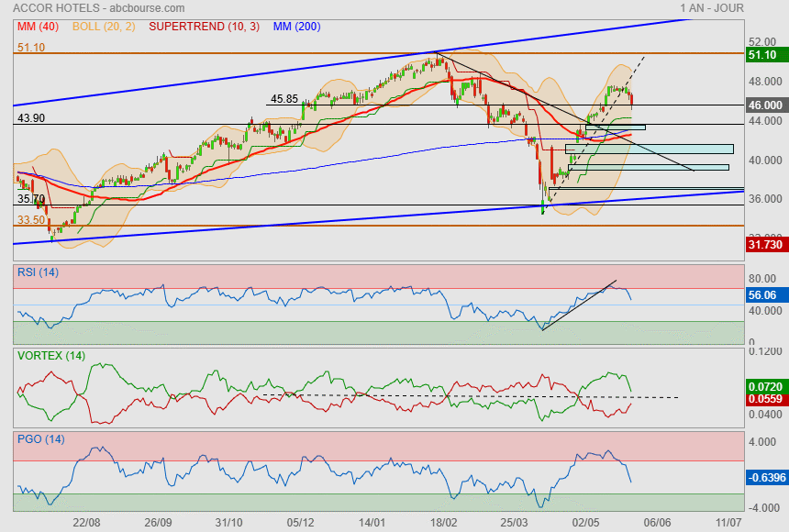Select the MM (40) indicator label
Viewport: 789px width, 532px height.
39,27
